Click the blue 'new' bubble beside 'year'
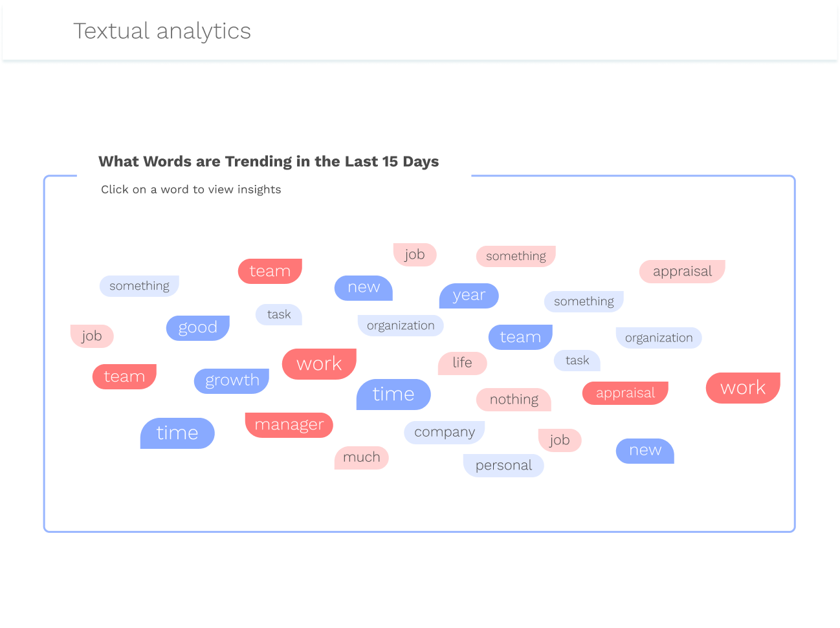The image size is (840, 628). point(364,288)
